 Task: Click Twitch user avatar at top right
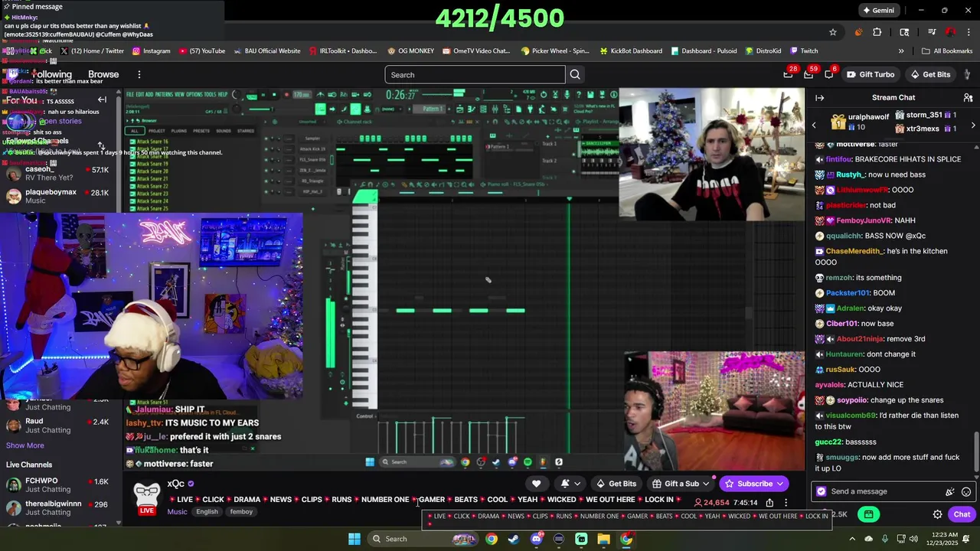[x=969, y=74]
